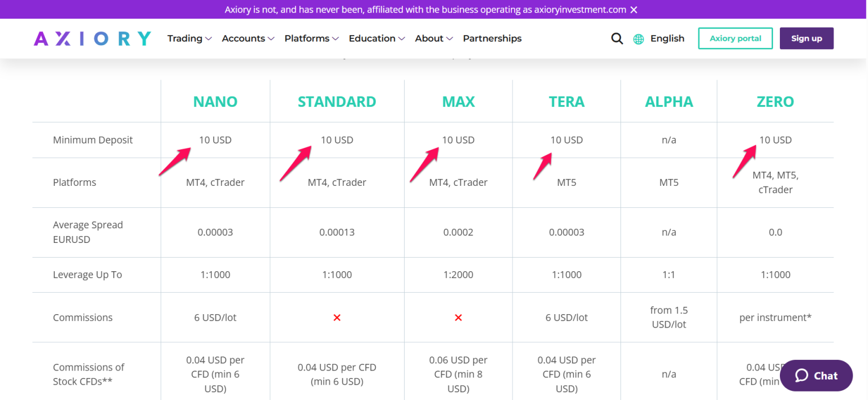
Task: Open the About menu
Action: pyautogui.click(x=433, y=38)
